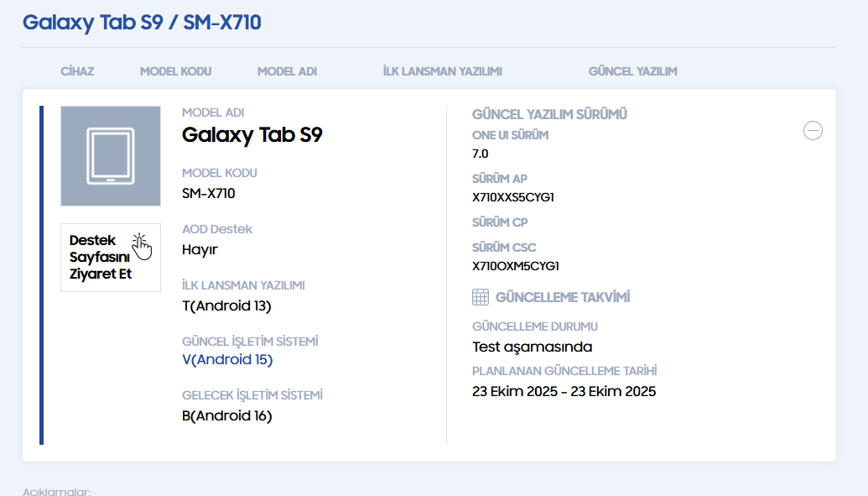Click the CİHAZ column header

(77, 71)
